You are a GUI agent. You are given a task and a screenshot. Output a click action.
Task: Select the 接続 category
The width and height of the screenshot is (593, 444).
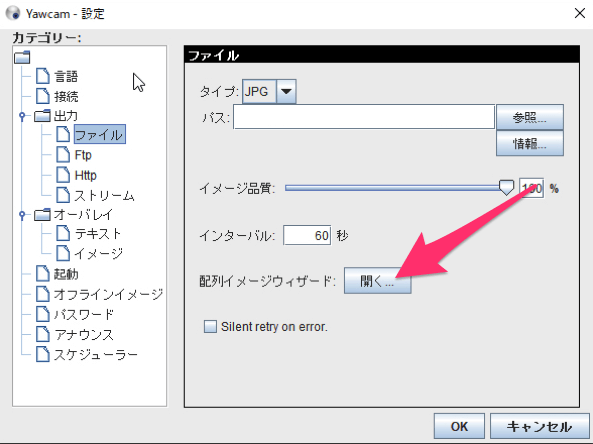(66, 96)
